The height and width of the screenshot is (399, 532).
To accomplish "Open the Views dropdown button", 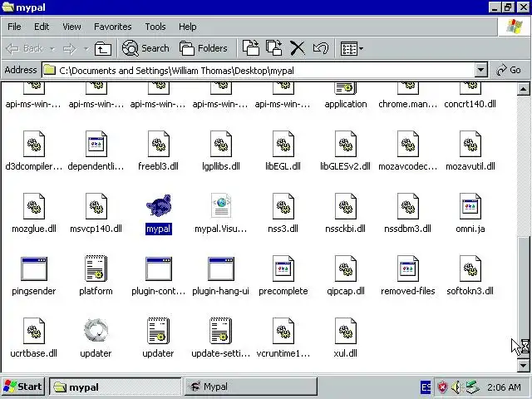I will click(x=352, y=48).
